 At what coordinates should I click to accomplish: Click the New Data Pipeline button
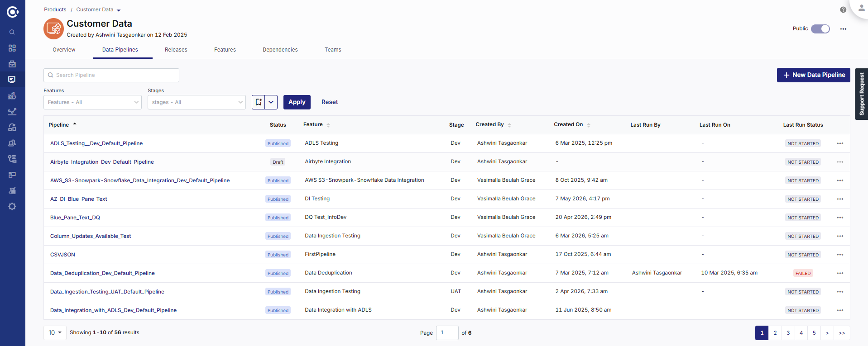tap(814, 75)
